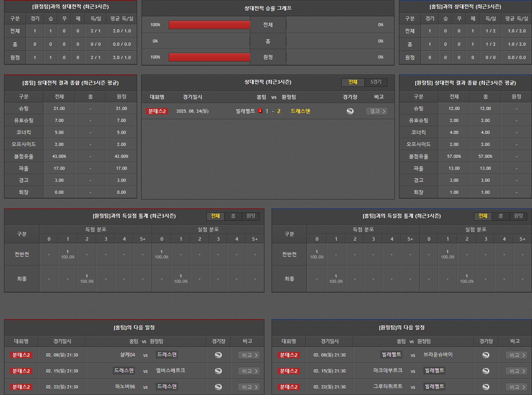Viewport: 532px width, 395px height.
Task: Click 엘버스베르크 team link in home schedule
Action: (x=170, y=371)
